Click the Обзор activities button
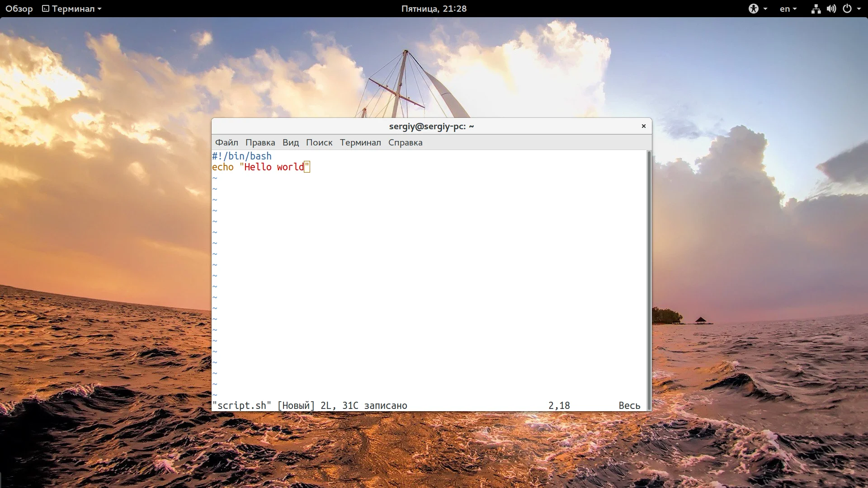This screenshot has height=488, width=868. coord(19,9)
